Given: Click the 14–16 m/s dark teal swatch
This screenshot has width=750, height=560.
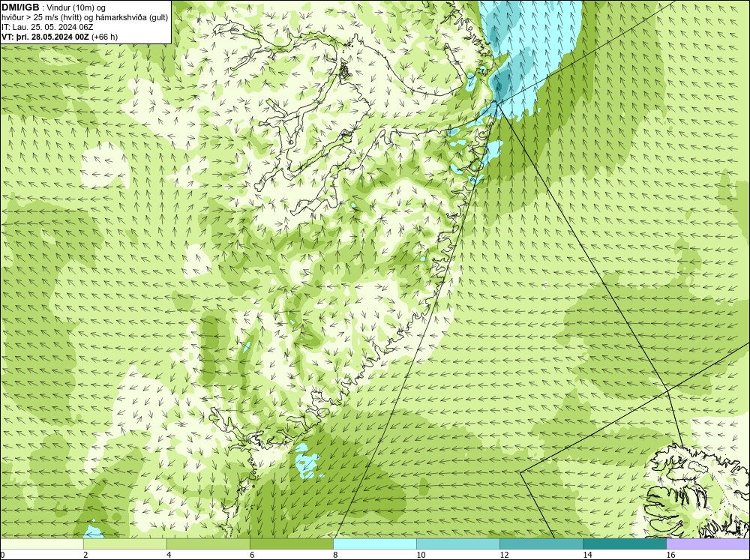Looking at the screenshot, I should [625, 544].
